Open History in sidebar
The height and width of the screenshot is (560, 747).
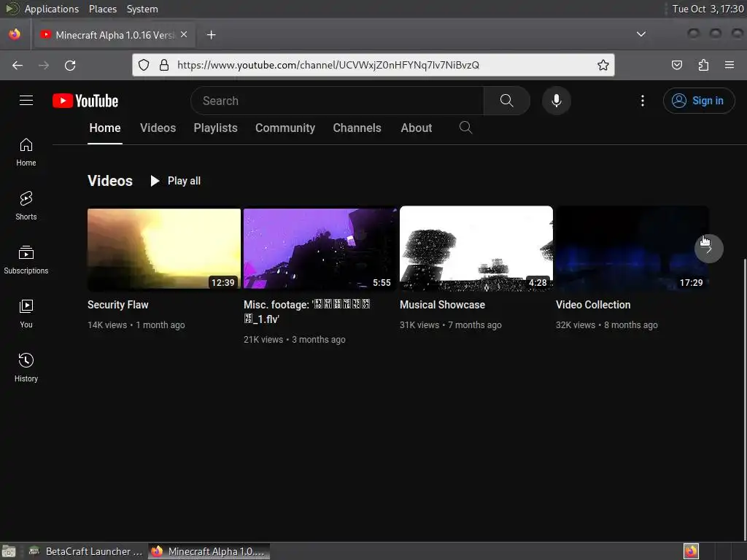point(26,367)
